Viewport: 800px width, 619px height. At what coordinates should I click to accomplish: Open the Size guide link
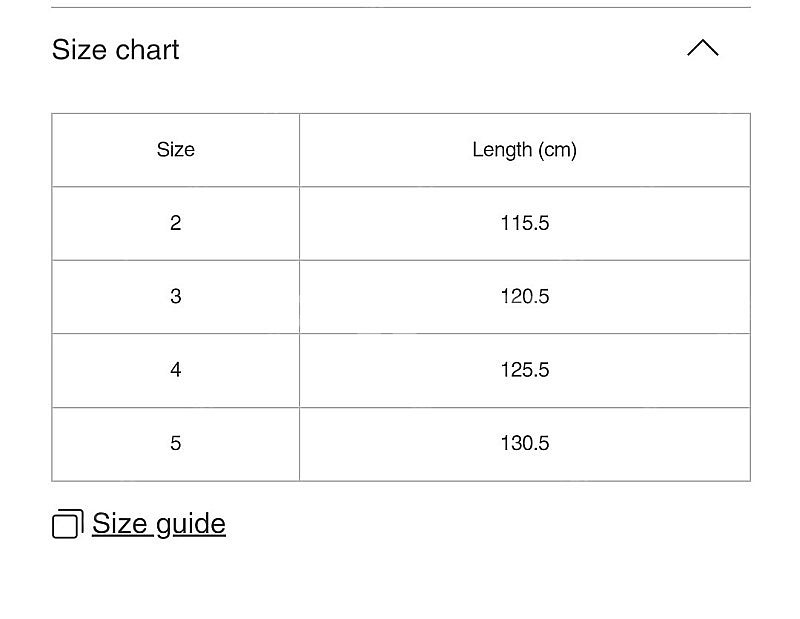click(x=159, y=524)
